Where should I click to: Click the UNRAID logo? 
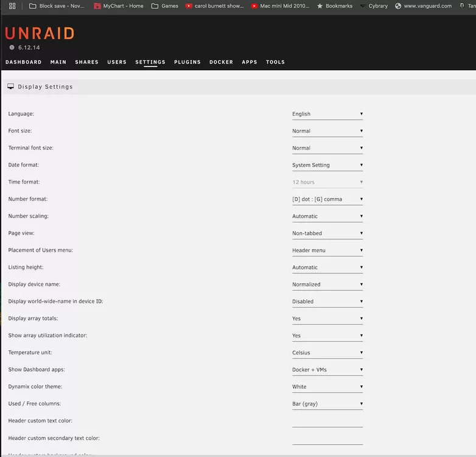[40, 33]
